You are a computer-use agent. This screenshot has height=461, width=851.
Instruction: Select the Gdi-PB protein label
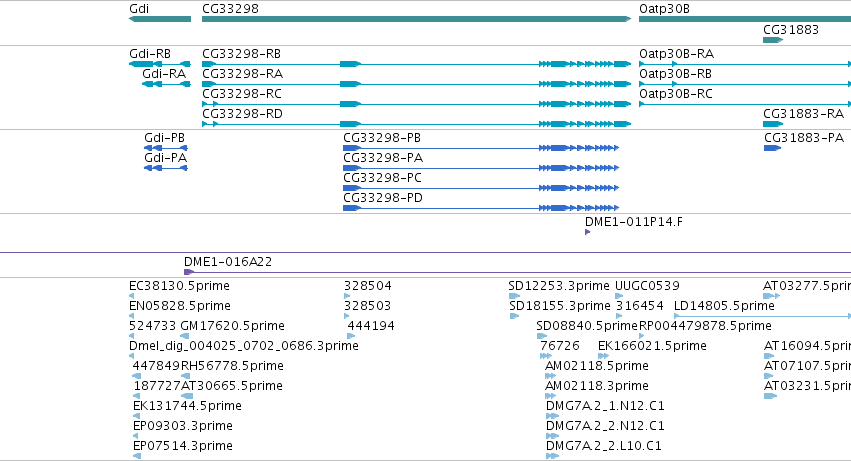164,138
